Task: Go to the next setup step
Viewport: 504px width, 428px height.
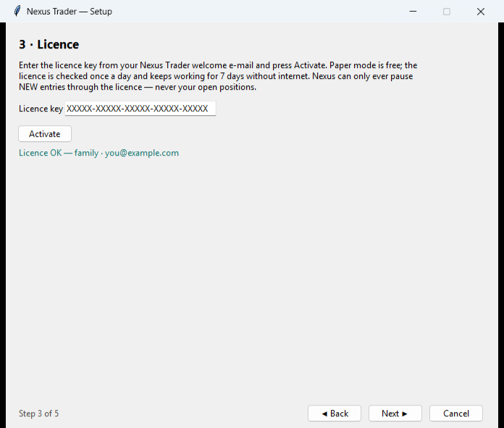Action: 395,414
